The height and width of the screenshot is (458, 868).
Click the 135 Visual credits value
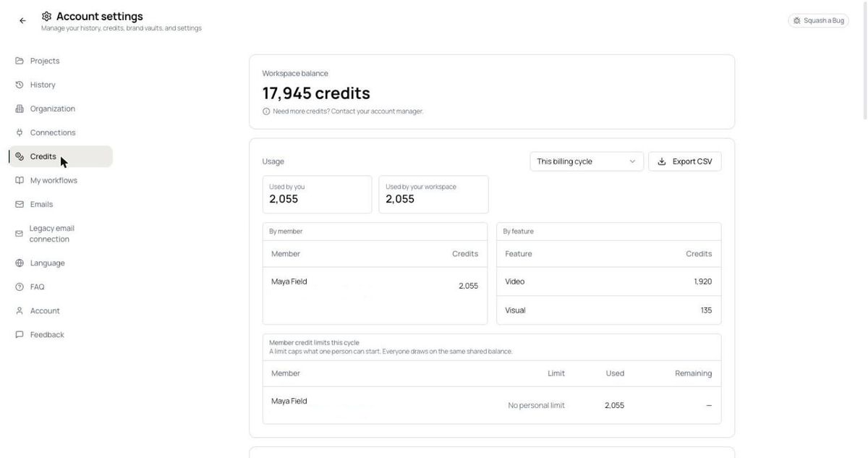point(706,310)
